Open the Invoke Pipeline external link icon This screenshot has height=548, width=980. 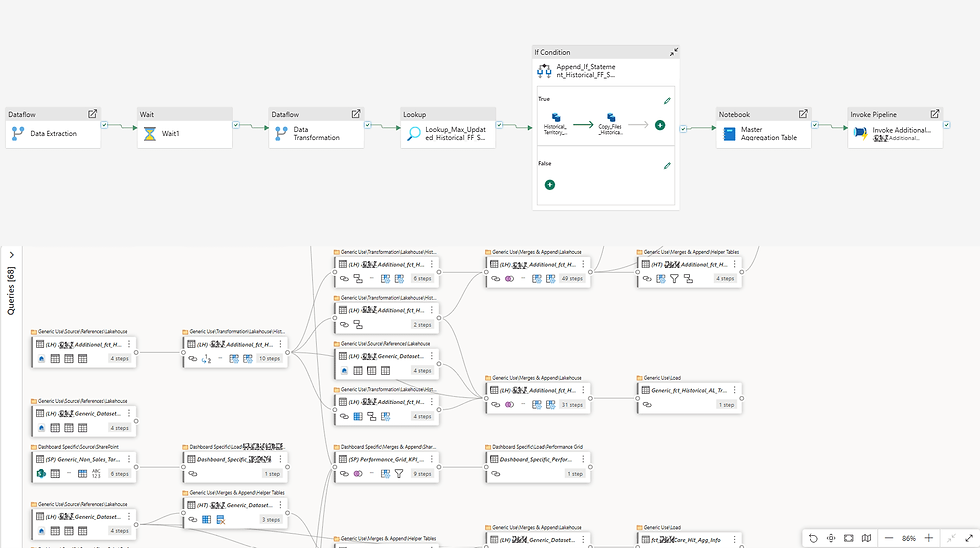point(935,114)
